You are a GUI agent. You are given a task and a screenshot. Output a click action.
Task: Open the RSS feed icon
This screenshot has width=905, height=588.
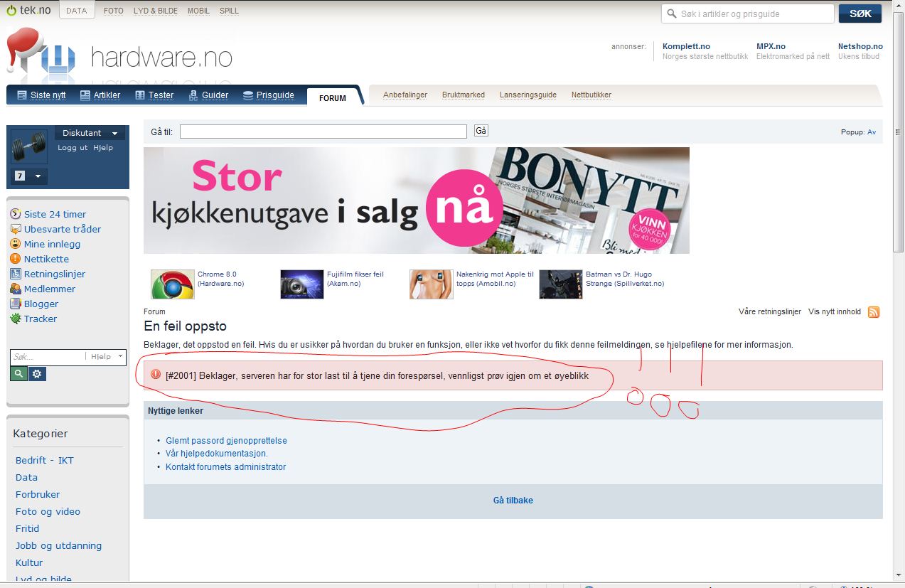[x=874, y=312]
